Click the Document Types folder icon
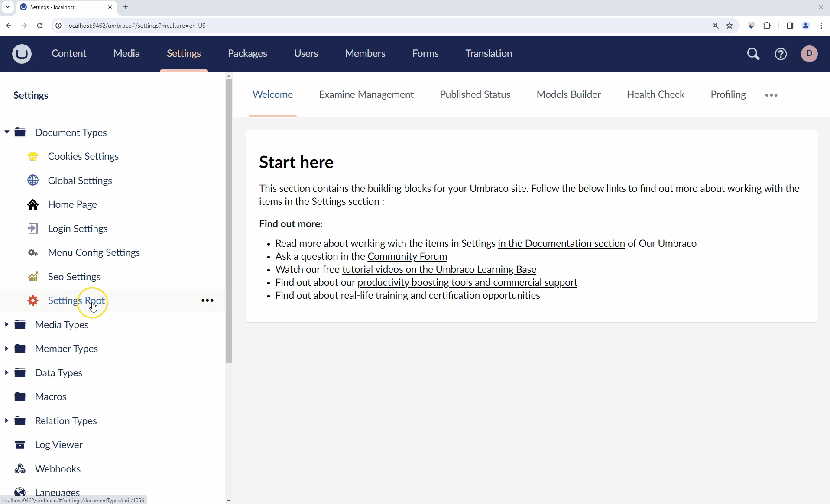This screenshot has width=830, height=504. coord(20,132)
